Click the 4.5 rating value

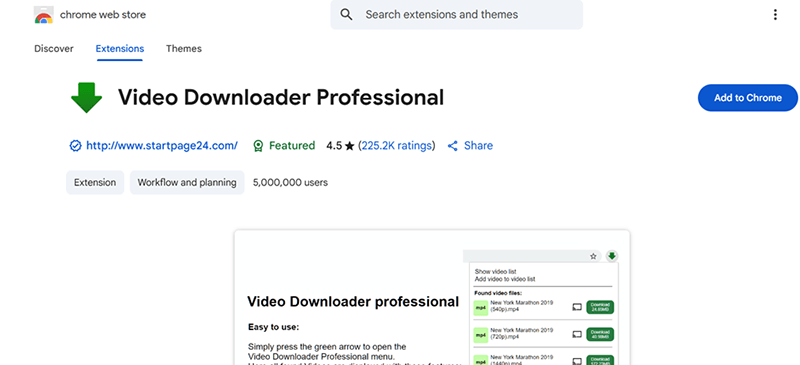tap(334, 146)
